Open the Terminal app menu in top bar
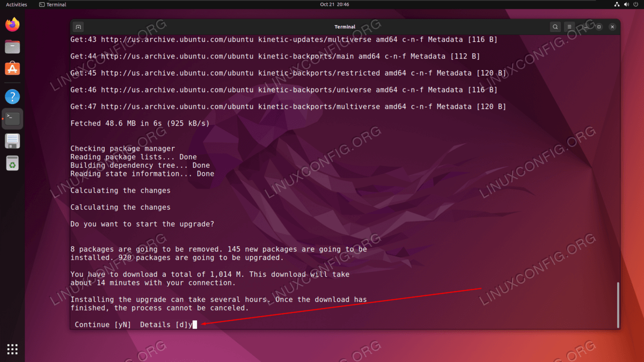 [53, 4]
